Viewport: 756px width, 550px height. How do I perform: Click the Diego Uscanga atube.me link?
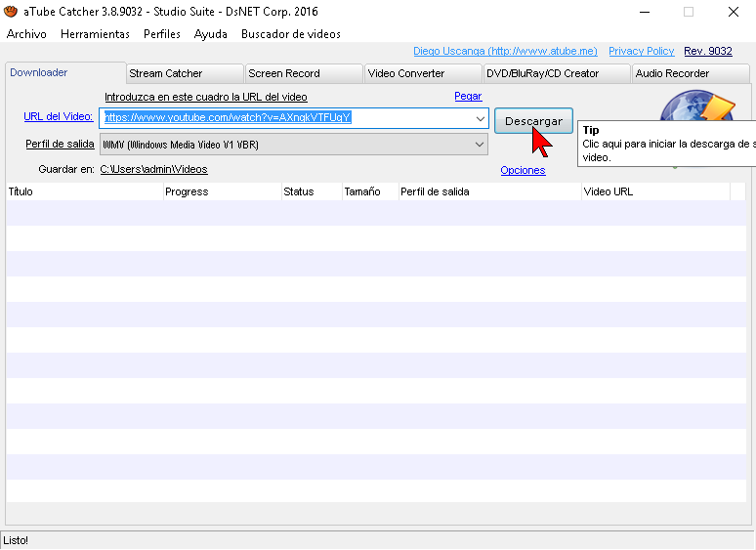pos(505,51)
